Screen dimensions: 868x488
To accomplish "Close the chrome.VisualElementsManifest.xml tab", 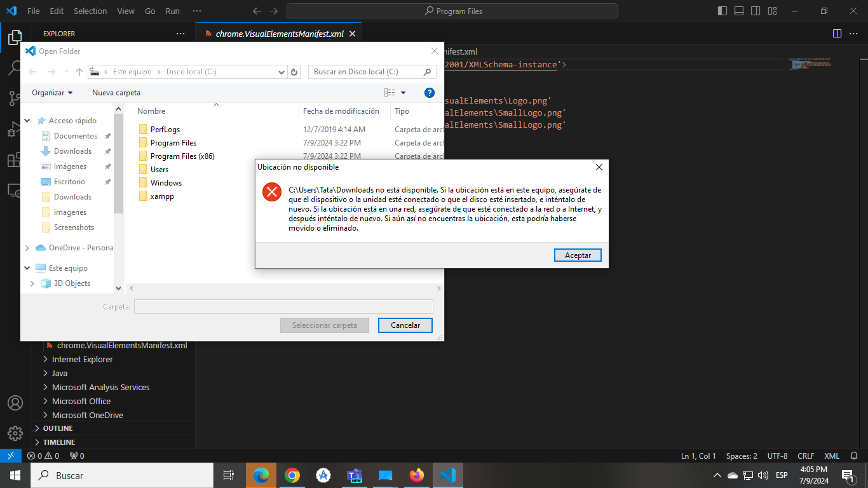I will (x=353, y=34).
